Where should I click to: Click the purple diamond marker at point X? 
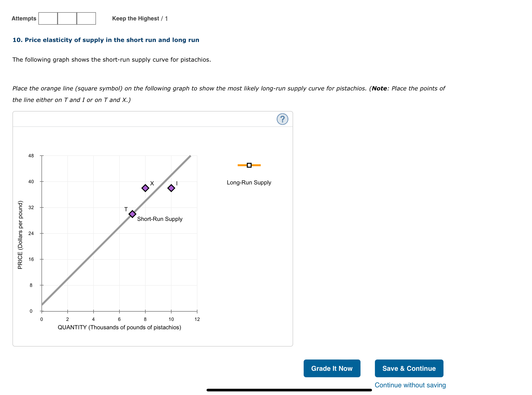145,188
